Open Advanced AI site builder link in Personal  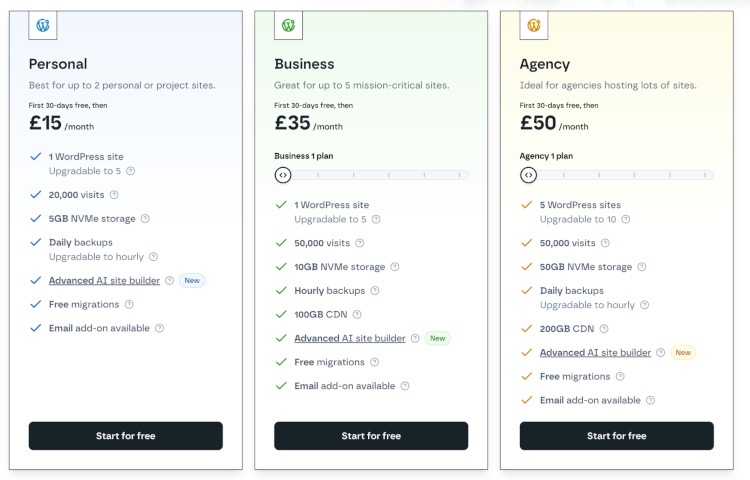click(104, 281)
